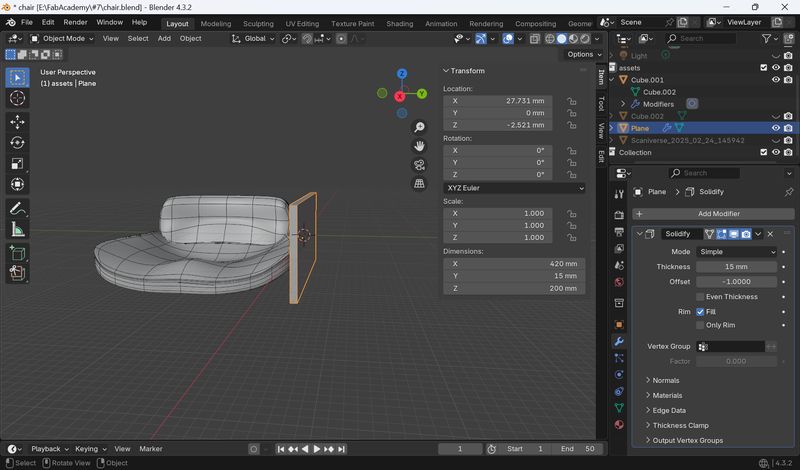
Task: Select the Measure tool
Action: [x=17, y=229]
